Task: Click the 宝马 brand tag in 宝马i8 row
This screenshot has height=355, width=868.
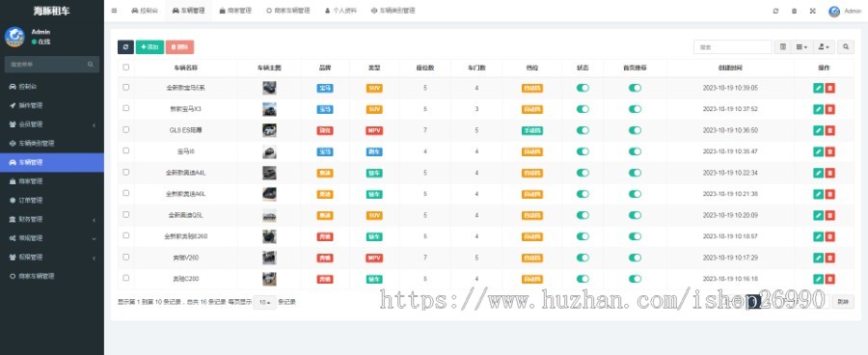Action: point(325,151)
